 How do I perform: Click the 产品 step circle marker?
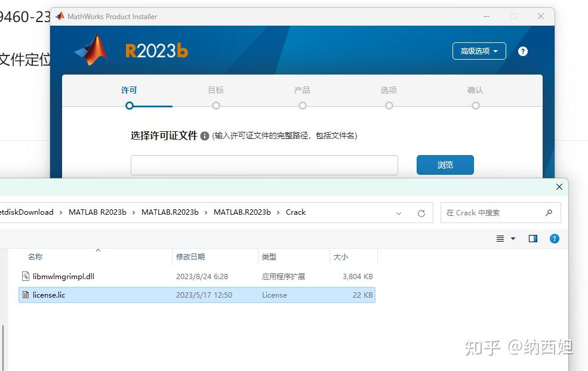click(303, 106)
